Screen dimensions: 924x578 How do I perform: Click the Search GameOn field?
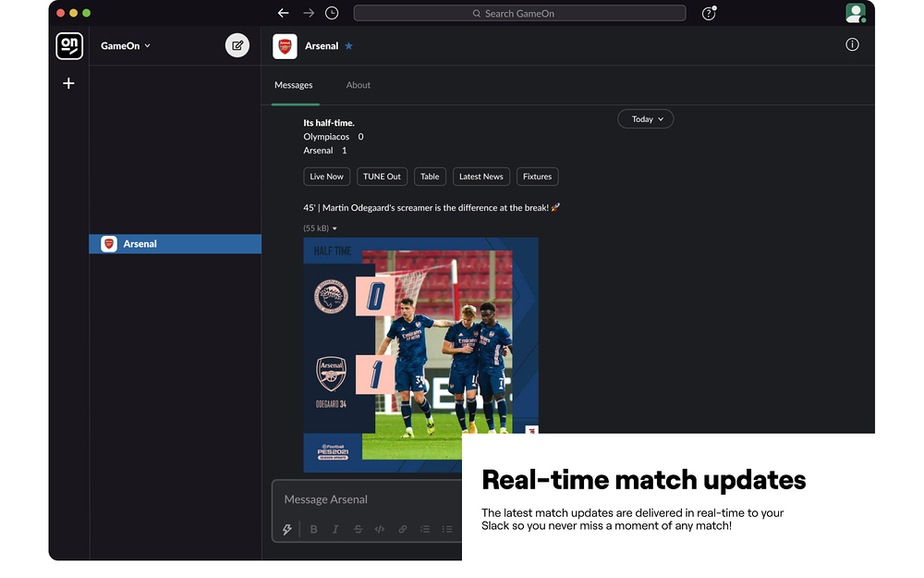coord(519,13)
